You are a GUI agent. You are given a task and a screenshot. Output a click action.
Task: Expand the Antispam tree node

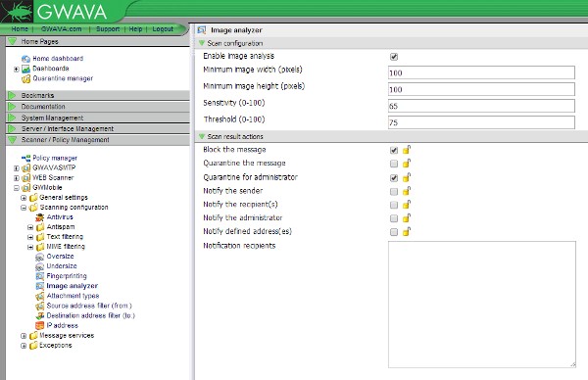tap(30, 227)
